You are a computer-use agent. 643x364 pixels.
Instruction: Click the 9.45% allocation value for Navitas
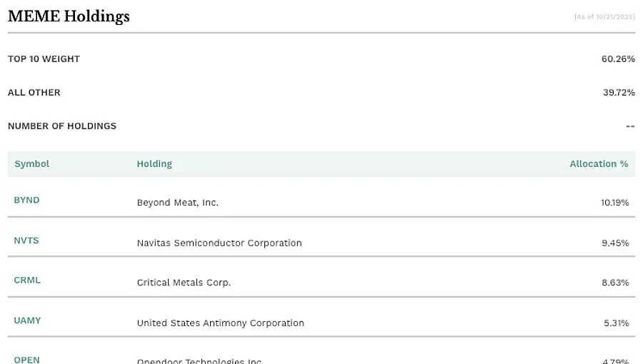coord(615,243)
